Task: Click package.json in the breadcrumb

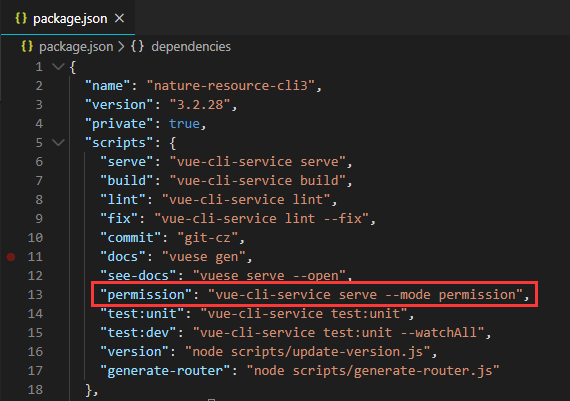Action: tap(76, 47)
